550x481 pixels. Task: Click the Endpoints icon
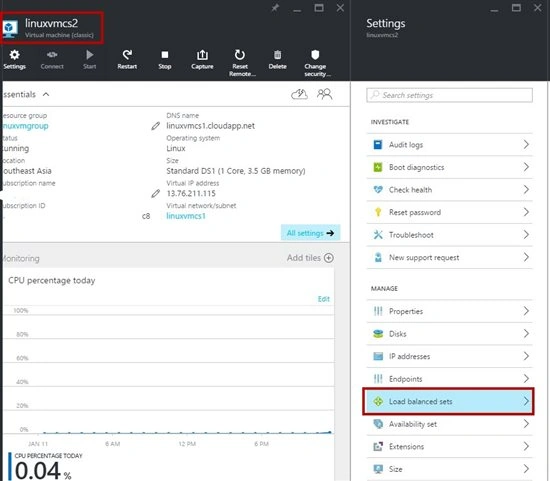378,379
